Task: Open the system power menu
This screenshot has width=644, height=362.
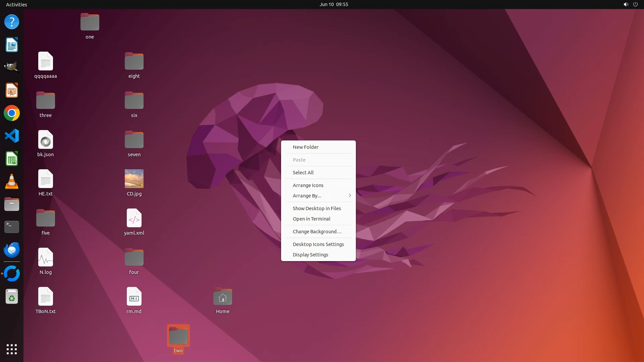Action: [x=635, y=4]
